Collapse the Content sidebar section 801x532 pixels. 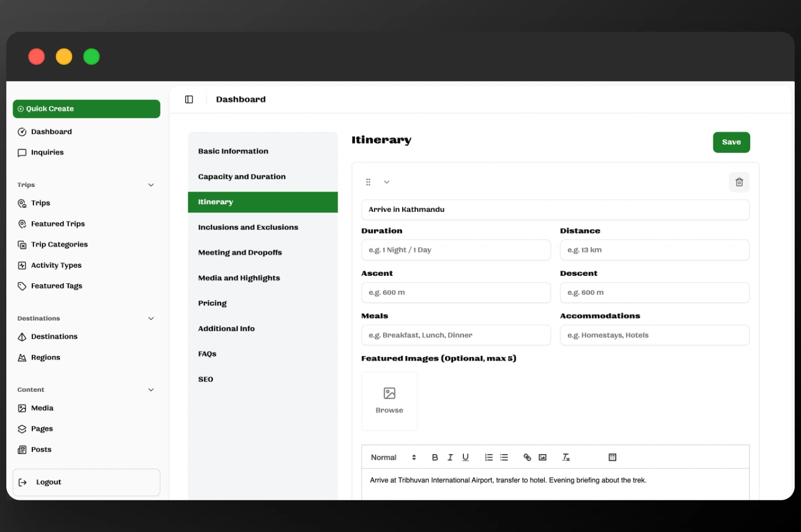pyautogui.click(x=151, y=390)
